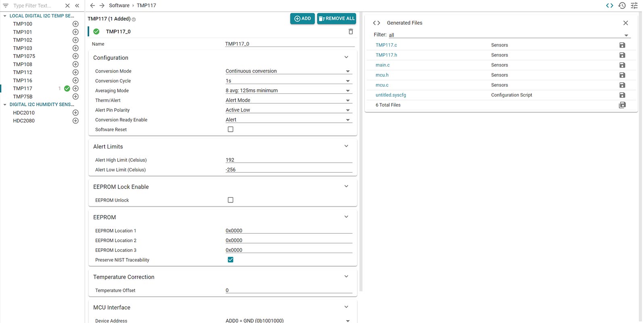Image resolution: width=644 pixels, height=323 pixels.
Task: Uncheck Preserve NIST Traceability
Action: tap(231, 260)
